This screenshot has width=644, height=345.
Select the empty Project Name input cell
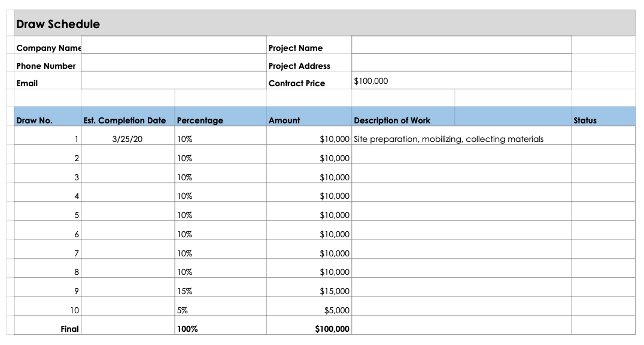click(461, 46)
